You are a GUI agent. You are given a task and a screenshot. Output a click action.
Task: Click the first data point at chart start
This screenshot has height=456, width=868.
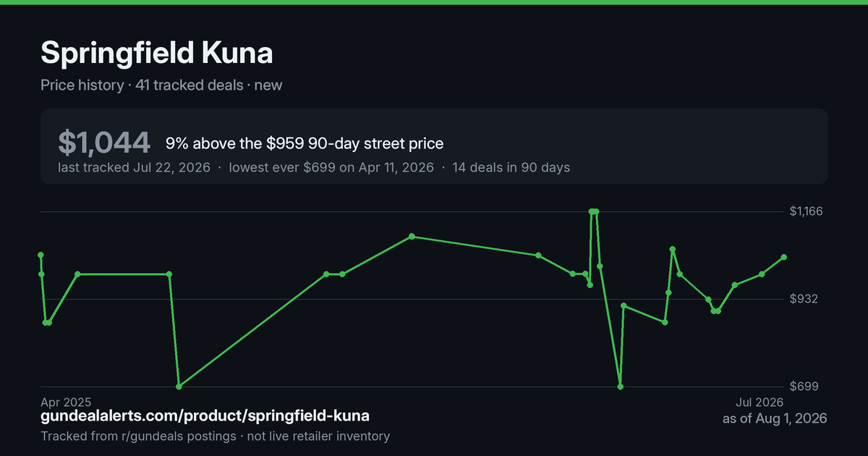point(41,255)
